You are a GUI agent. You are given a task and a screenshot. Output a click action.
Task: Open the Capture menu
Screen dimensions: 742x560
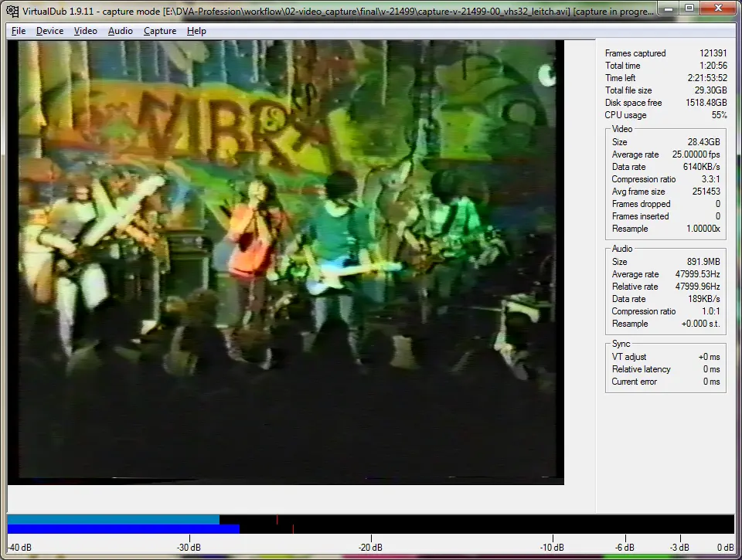[160, 31]
